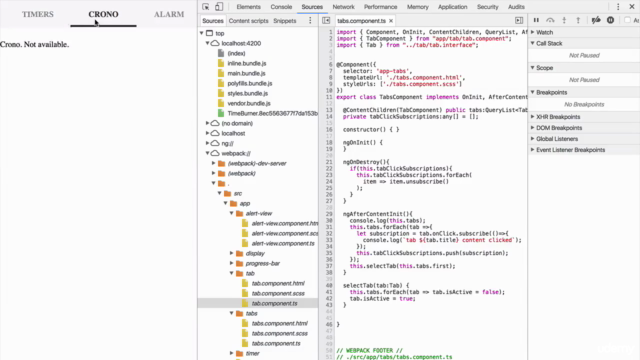The image size is (640, 360).
Task: Open the Security panel
Action: pyautogui.click(x=487, y=7)
